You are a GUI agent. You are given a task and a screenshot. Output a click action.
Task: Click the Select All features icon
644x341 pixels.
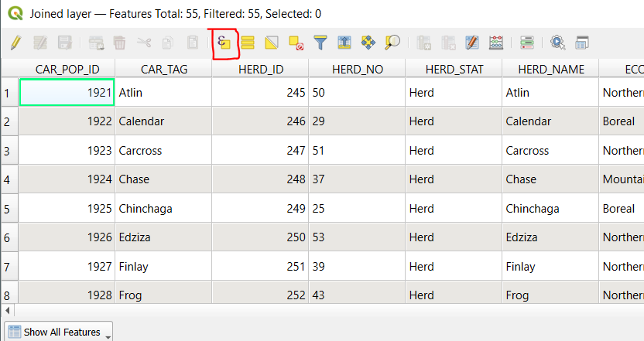[248, 43]
